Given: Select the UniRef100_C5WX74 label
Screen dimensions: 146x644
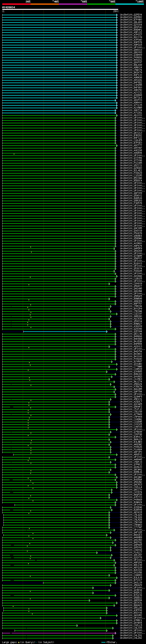Looking at the screenshot, I should pyautogui.click(x=131, y=70).
